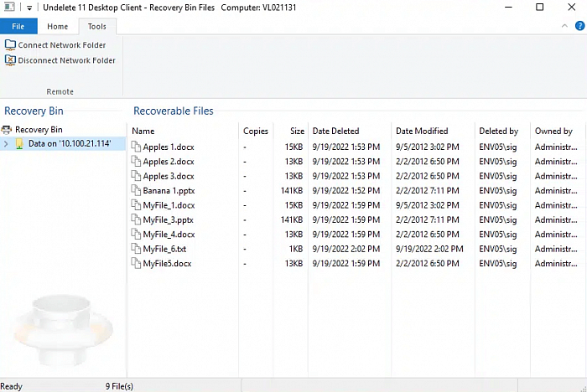Click the file icon of MyFile_3.pptx
The width and height of the screenshot is (587, 392).
[136, 219]
